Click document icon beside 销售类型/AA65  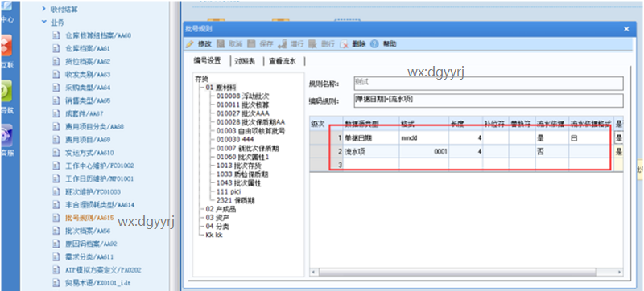[56, 100]
